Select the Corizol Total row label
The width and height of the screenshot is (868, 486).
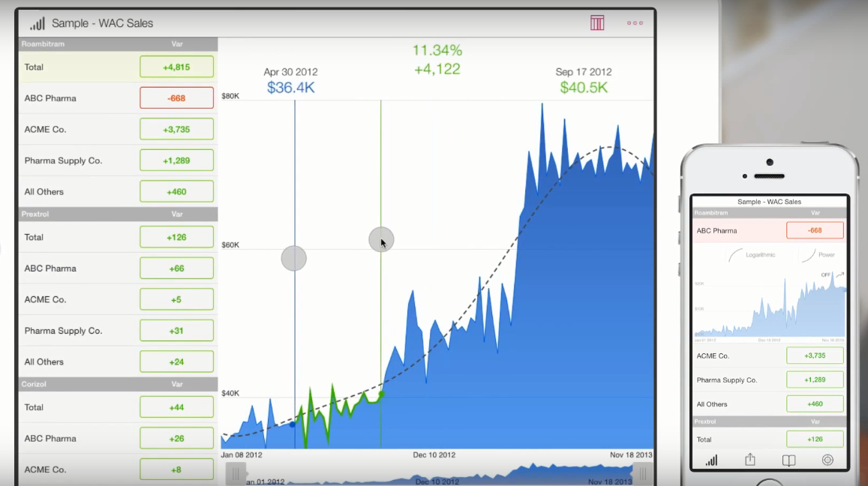tap(34, 406)
